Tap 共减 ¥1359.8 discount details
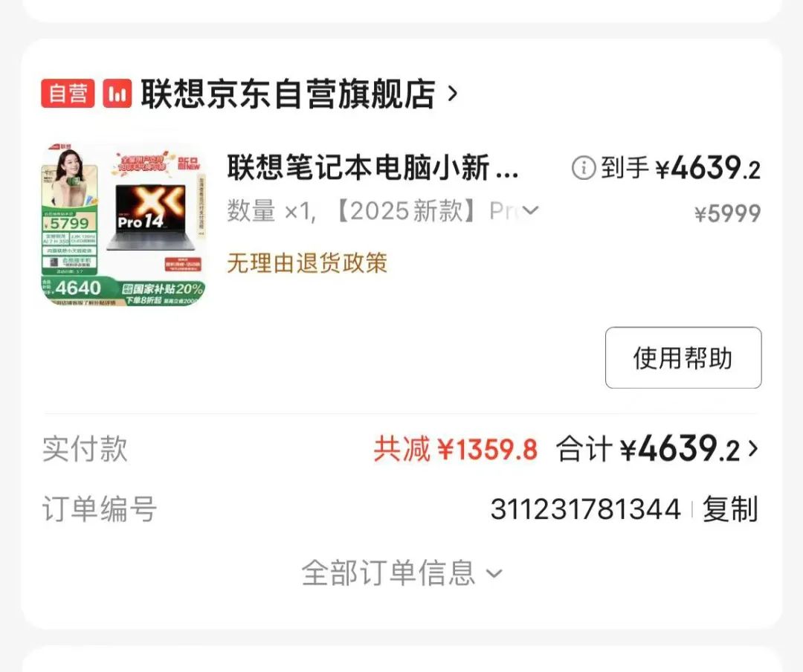 click(455, 449)
